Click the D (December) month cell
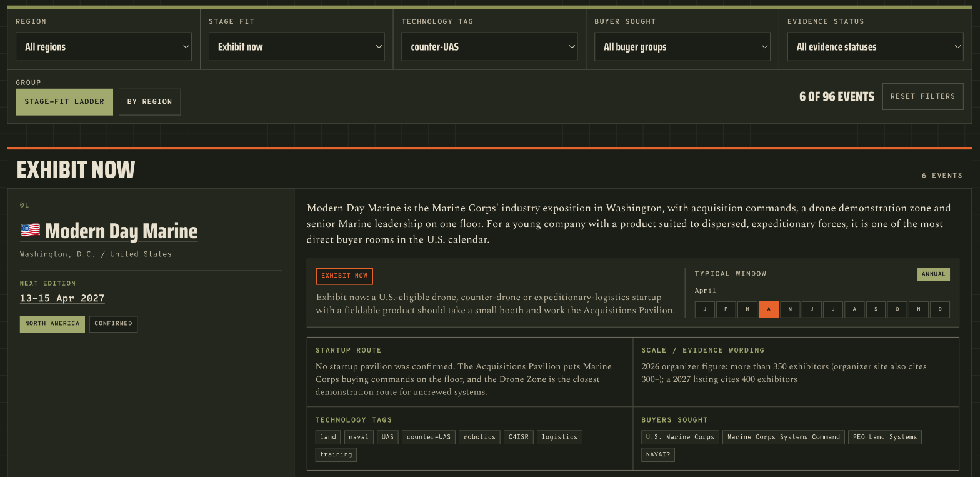This screenshot has width=980, height=477. (x=940, y=309)
